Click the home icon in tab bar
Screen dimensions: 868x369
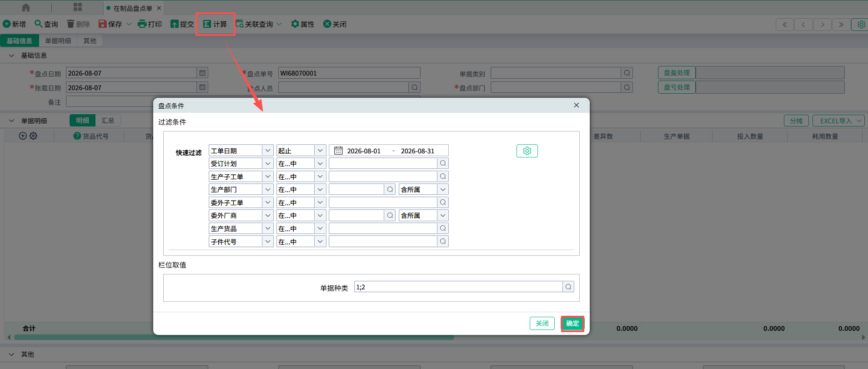[26, 8]
